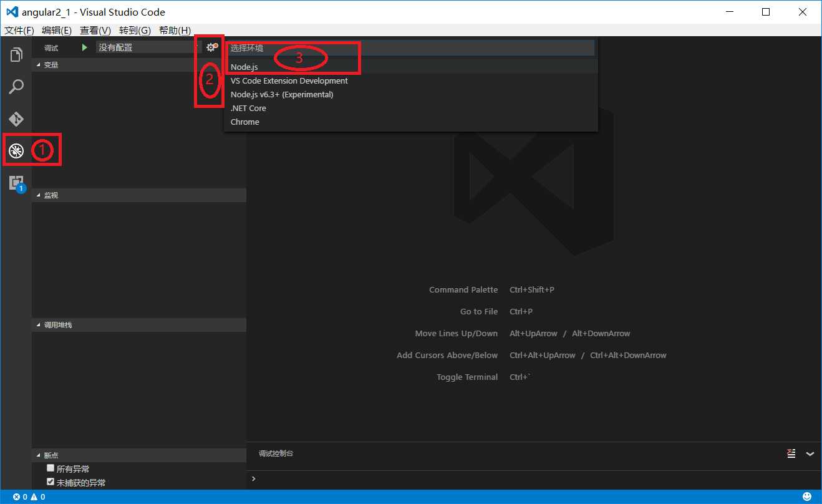Maximize the Visual Studio Code window
The height and width of the screenshot is (504, 822).
click(x=766, y=12)
